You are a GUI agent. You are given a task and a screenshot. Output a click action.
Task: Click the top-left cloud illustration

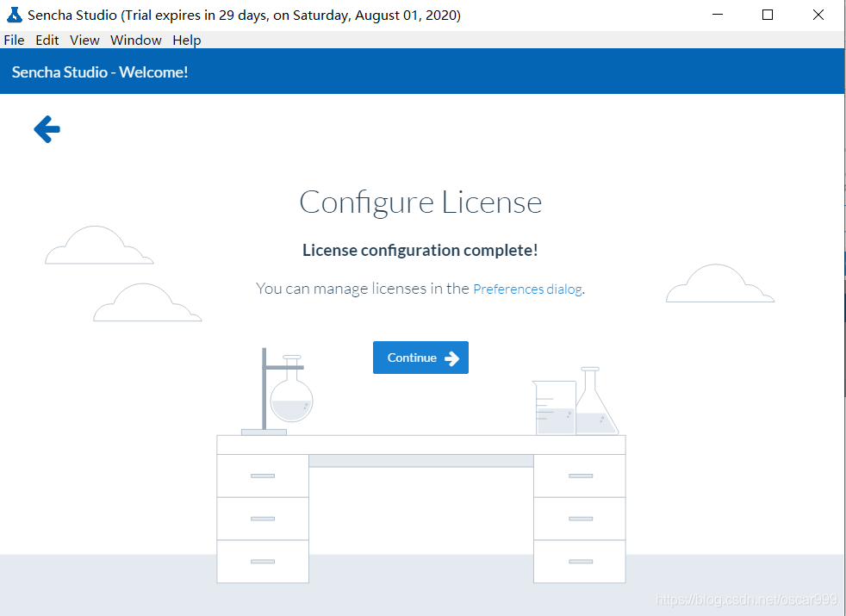tap(99, 245)
